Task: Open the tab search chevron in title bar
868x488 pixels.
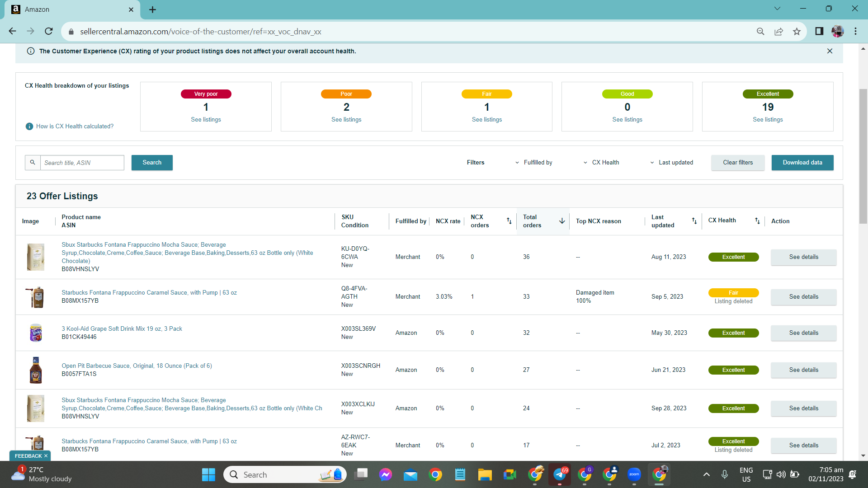Action: click(777, 9)
